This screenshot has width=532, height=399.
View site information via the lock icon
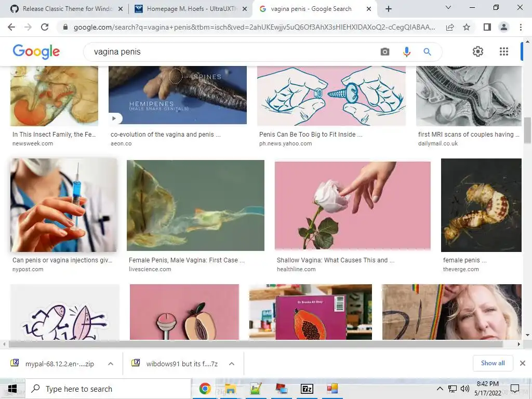click(65, 27)
